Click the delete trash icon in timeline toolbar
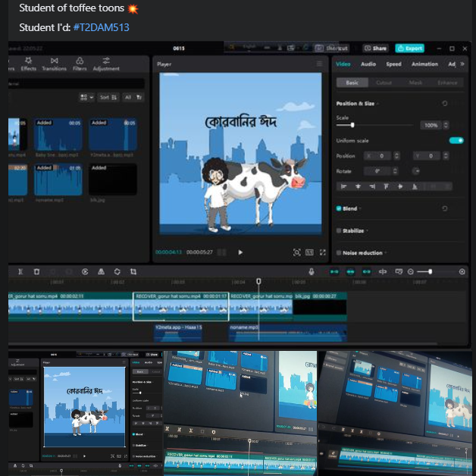Viewport: 476px width, 476px height. tap(36, 271)
